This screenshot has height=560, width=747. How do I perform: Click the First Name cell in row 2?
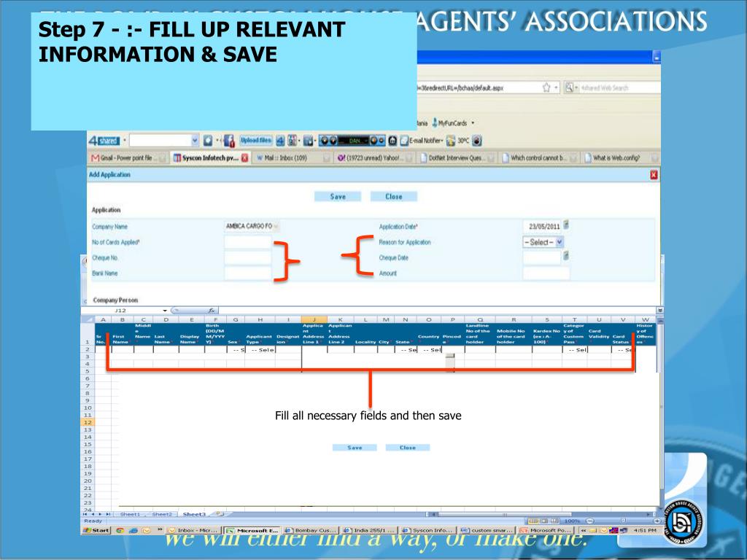tap(122, 349)
